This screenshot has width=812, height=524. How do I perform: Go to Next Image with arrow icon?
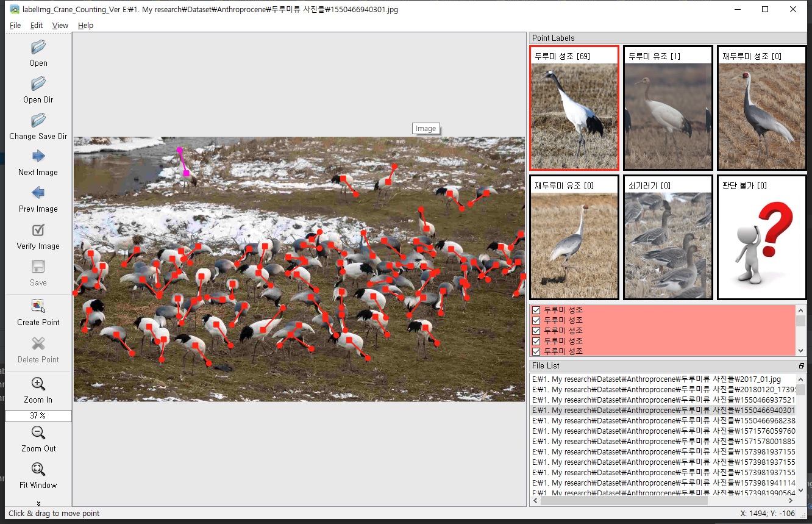[38, 156]
